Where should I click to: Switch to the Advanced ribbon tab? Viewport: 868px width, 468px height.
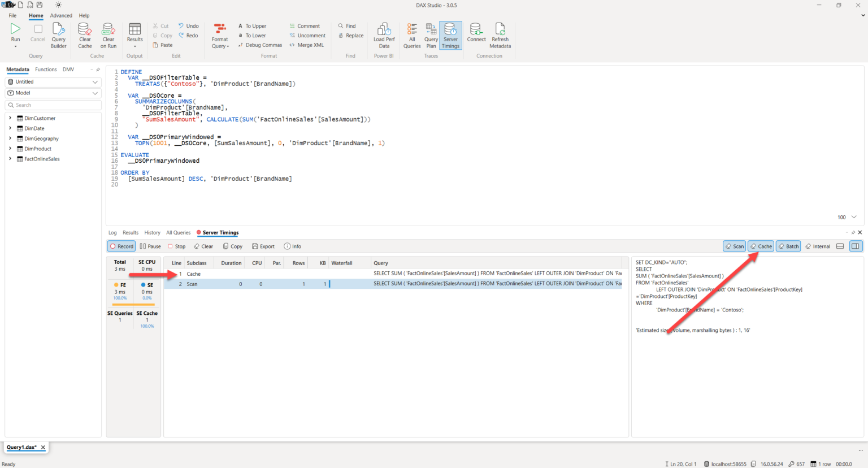click(x=61, y=15)
